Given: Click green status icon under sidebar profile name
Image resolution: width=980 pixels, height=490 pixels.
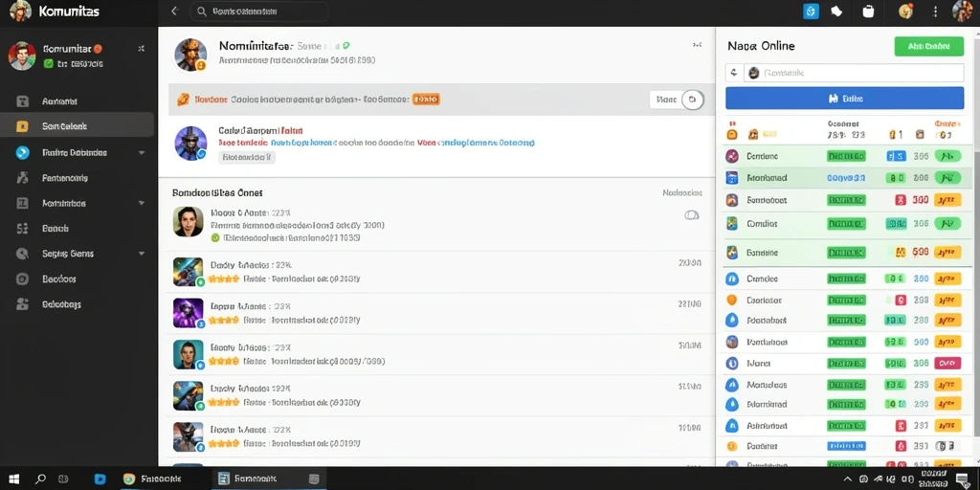Looking at the screenshot, I should (x=48, y=64).
